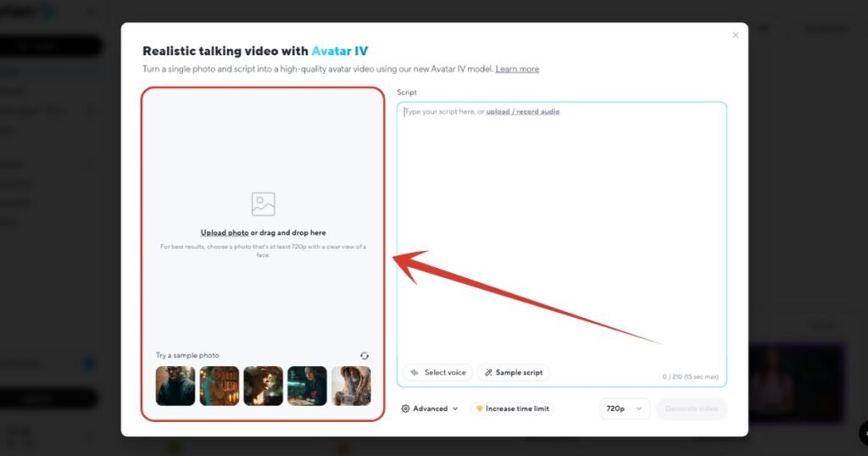
Task: Click the magic wand icon on Sample script
Action: (x=488, y=373)
